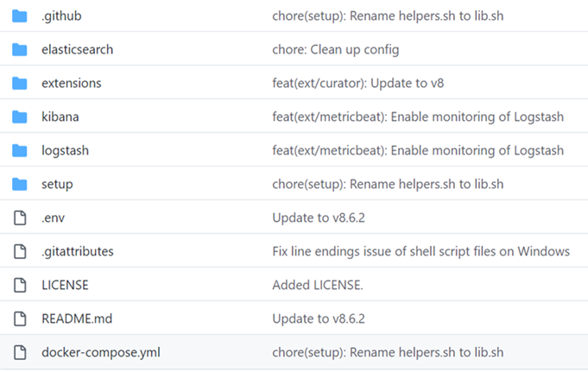
Task: Click the setup folder icon
Action: pyautogui.click(x=20, y=185)
